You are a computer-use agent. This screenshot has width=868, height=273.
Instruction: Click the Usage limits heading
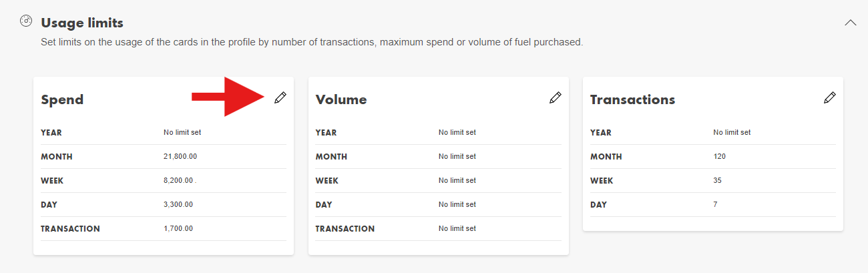pos(82,23)
